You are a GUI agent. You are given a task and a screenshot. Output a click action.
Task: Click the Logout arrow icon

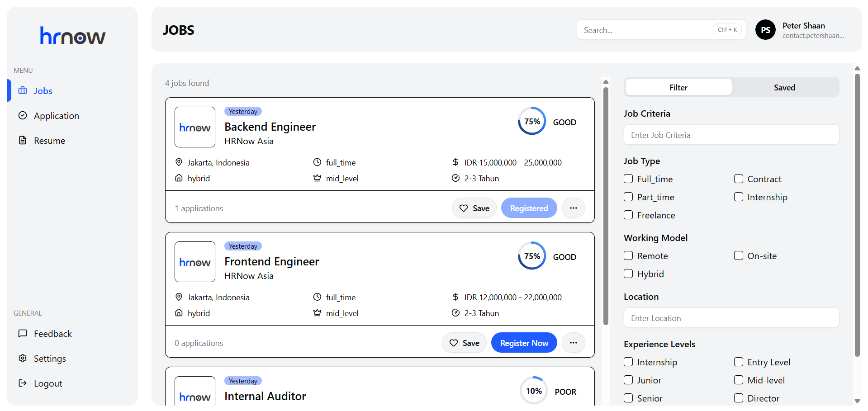[23, 383]
